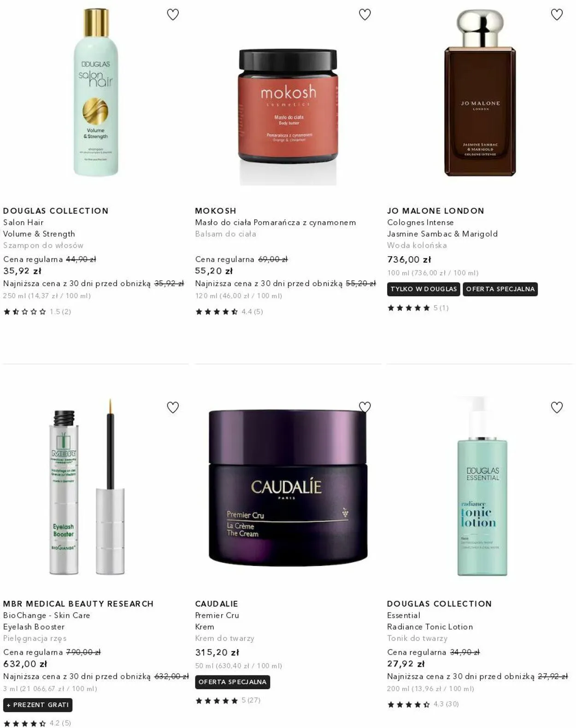Viewport: 576px width, 728px height.
Task: View Salon Hair shampoo star rating reviews
Action: tap(37, 312)
